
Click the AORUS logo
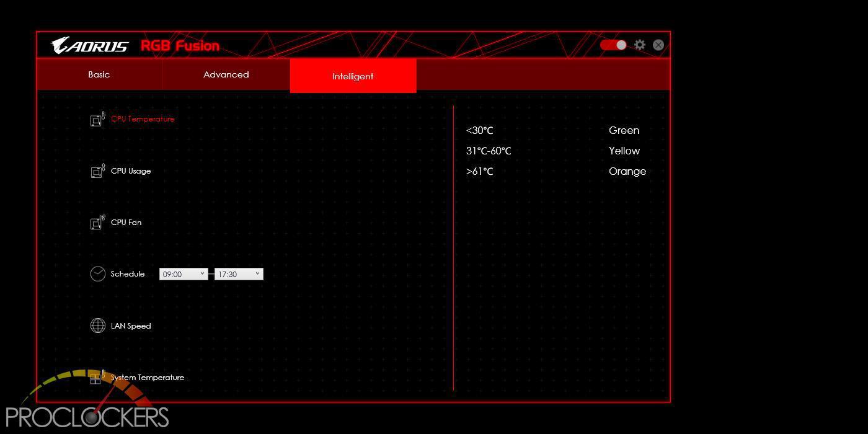point(90,45)
